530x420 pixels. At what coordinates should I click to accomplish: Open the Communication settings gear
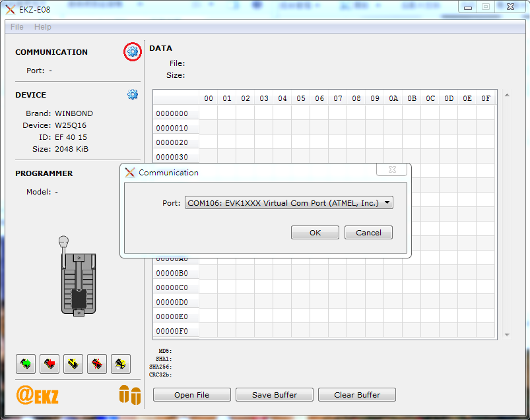tap(133, 51)
